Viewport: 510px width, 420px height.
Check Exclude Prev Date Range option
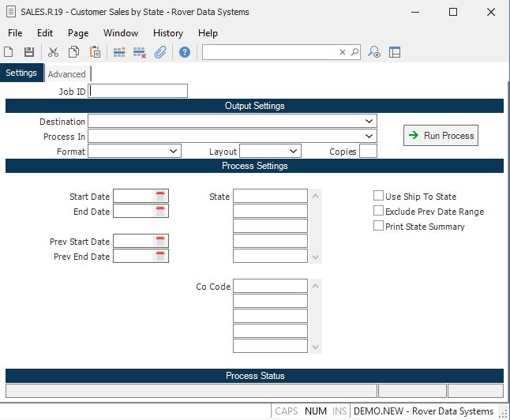coord(379,212)
